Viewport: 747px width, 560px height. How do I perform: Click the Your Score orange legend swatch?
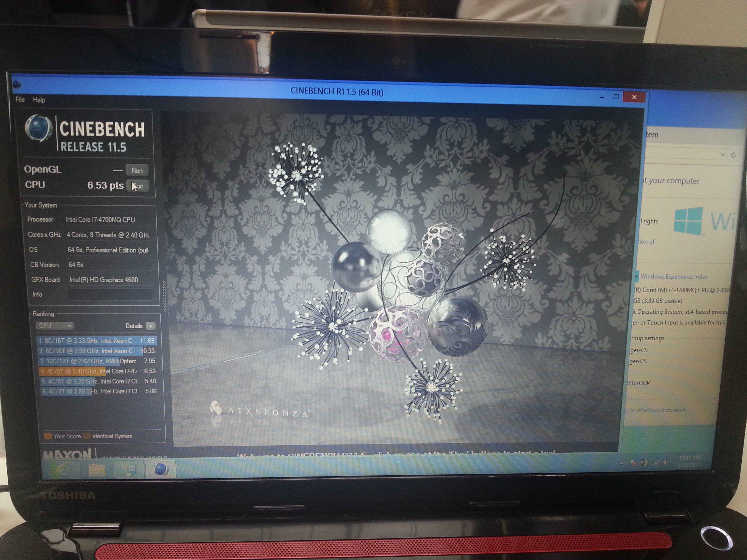(x=48, y=436)
